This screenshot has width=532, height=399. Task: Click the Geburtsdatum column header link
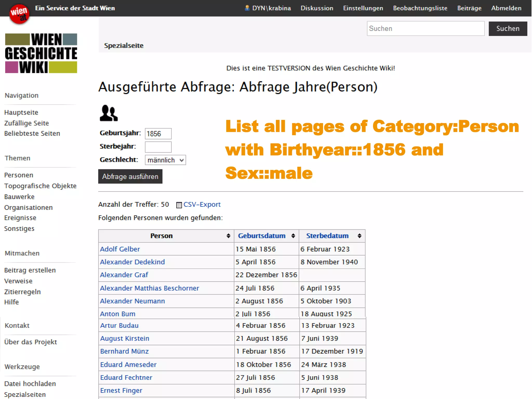262,236
